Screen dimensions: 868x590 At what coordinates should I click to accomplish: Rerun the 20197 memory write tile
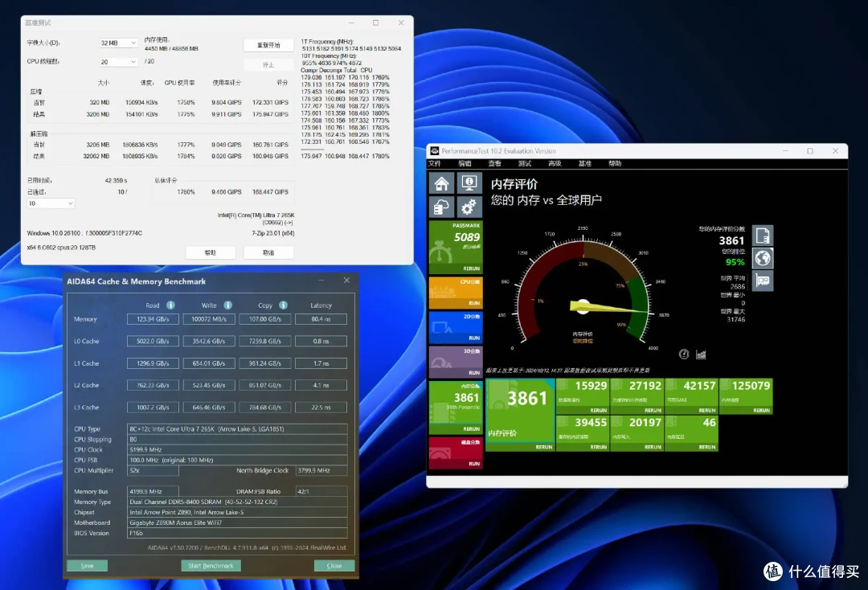click(x=653, y=447)
